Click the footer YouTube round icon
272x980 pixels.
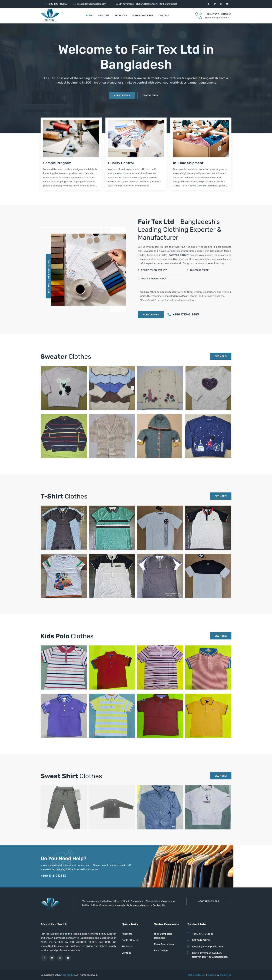pos(68,958)
